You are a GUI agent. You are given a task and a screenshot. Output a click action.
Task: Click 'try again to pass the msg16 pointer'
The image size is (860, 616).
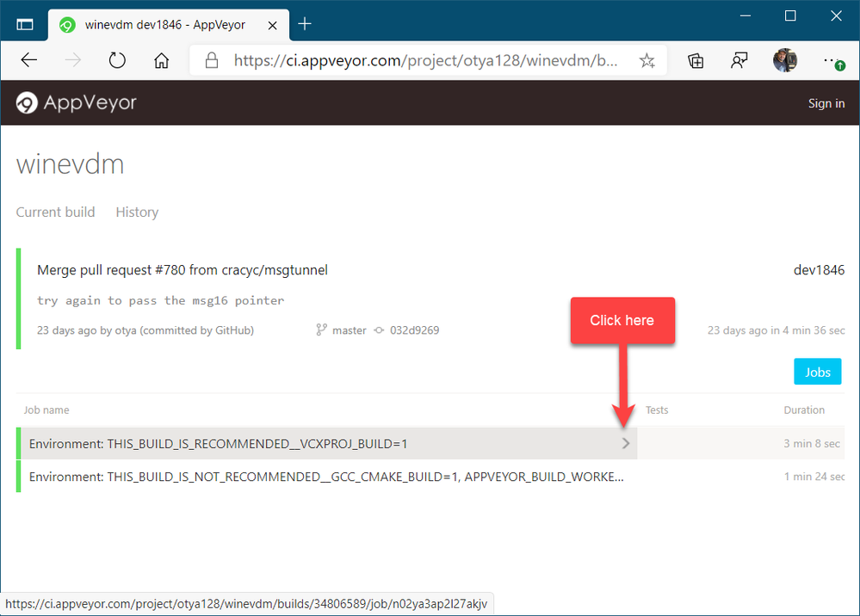click(161, 300)
